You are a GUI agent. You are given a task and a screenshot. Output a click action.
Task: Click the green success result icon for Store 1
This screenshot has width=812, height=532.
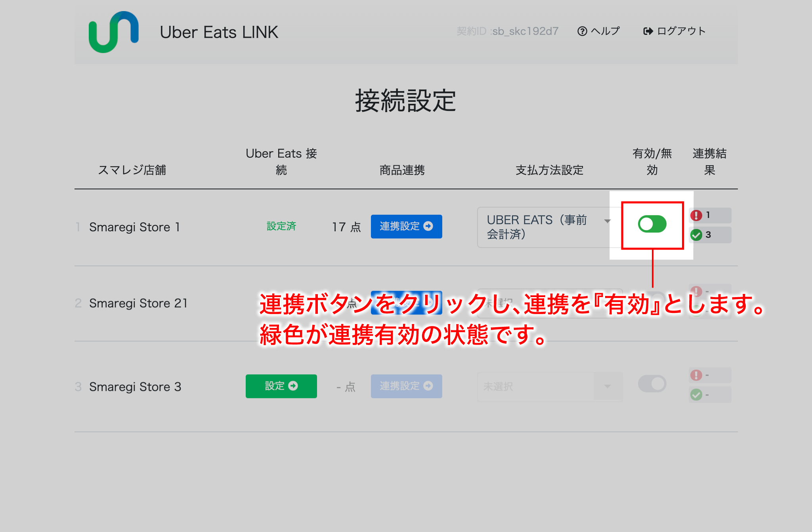(696, 235)
